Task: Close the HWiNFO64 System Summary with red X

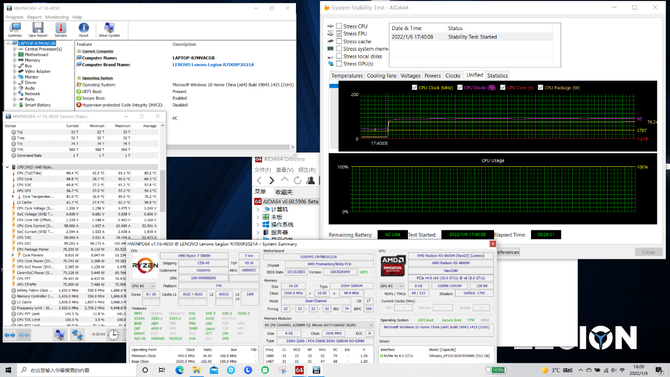Action: coord(493,244)
